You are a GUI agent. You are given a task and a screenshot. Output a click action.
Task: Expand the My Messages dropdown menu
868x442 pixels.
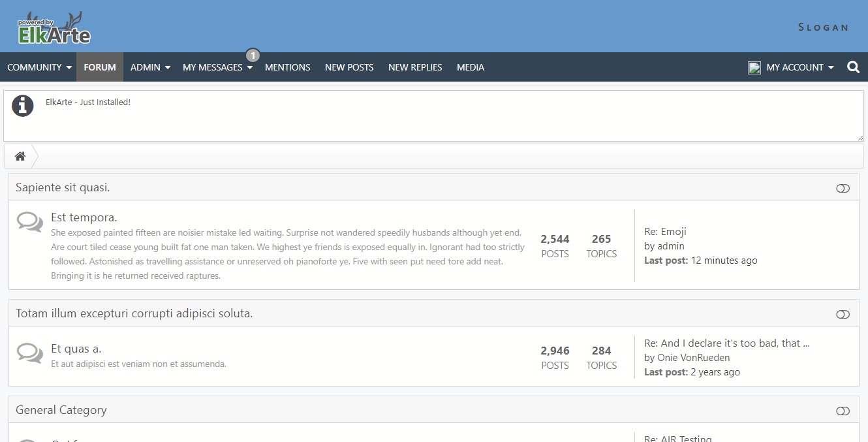217,67
